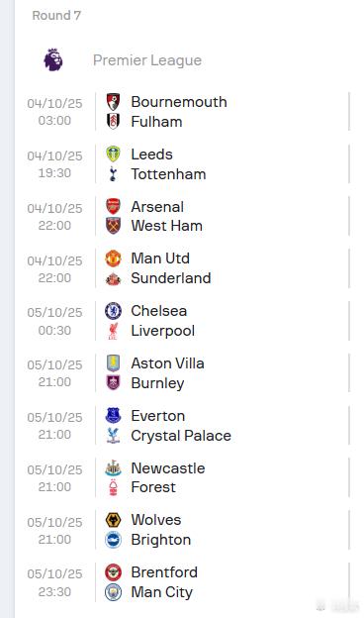Click the Everton club crest

[x=114, y=415]
